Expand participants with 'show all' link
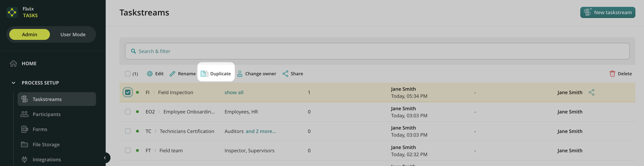This screenshot has height=166, width=644. [x=234, y=92]
